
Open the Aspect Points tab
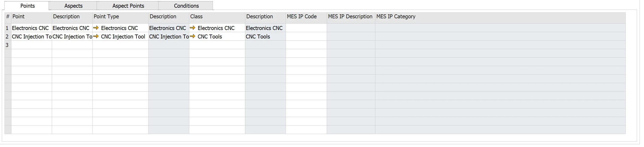[128, 6]
